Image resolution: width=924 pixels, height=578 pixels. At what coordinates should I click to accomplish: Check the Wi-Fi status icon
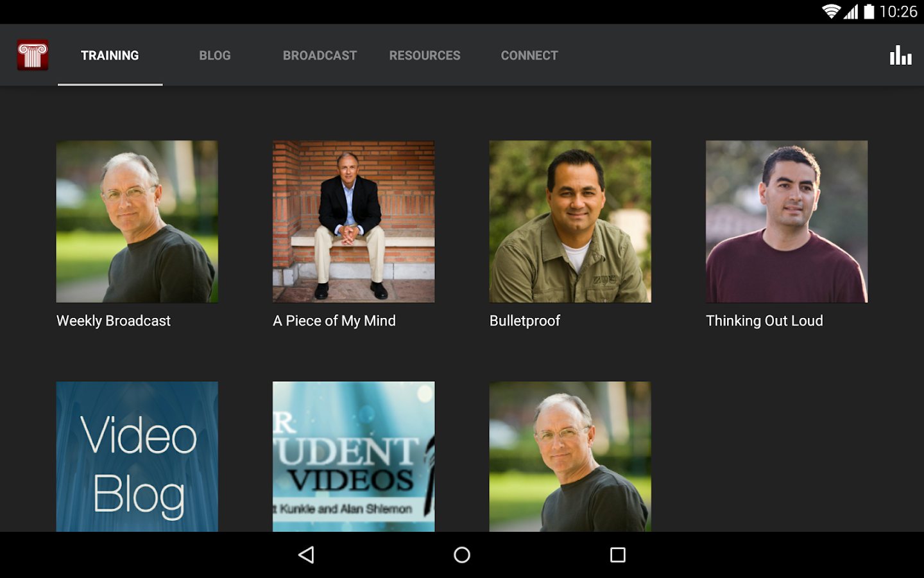(x=830, y=11)
